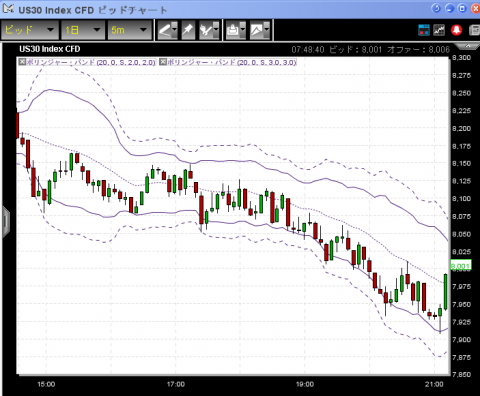
Task: Select the line drawing tool
Action: click(165, 30)
